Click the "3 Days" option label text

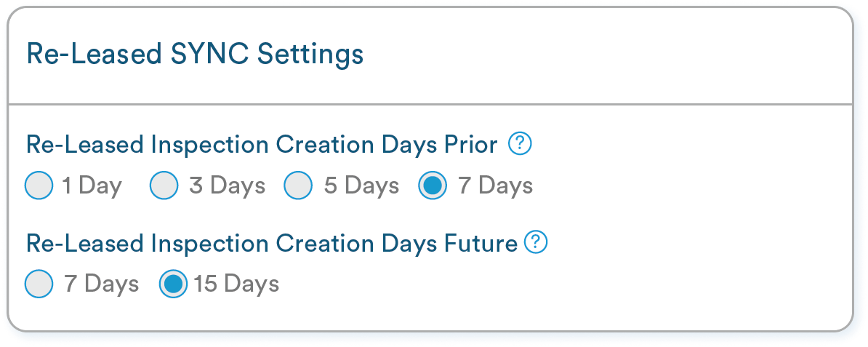coord(227,186)
